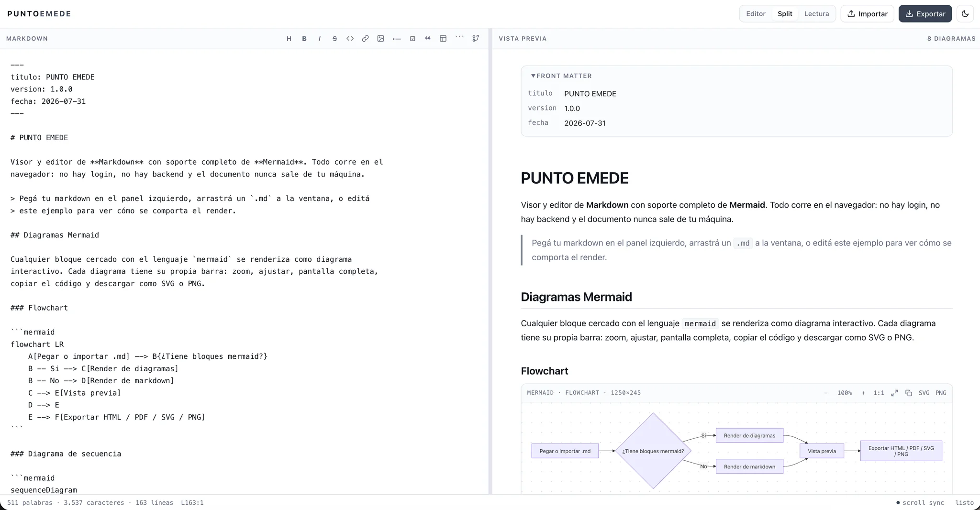Insert an image with the picture icon
The width and height of the screenshot is (980, 510).
pyautogui.click(x=380, y=39)
